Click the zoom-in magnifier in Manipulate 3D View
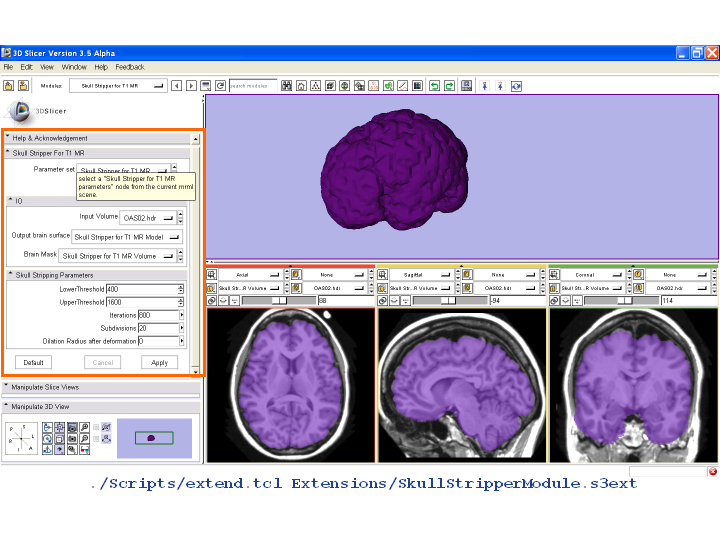The image size is (720, 540). pyautogui.click(x=85, y=428)
